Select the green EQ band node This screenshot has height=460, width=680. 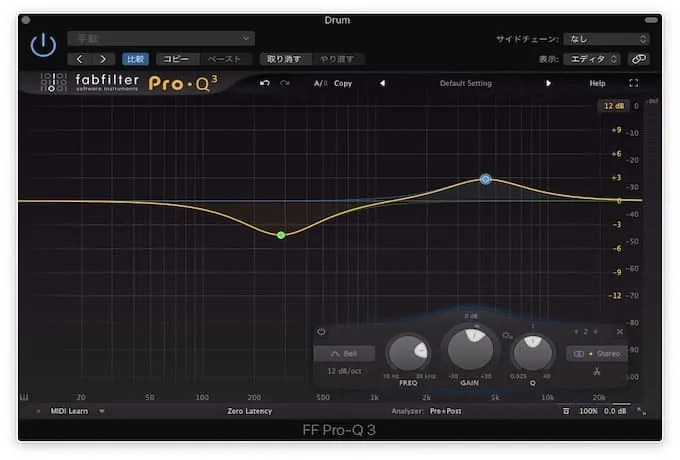pos(281,235)
